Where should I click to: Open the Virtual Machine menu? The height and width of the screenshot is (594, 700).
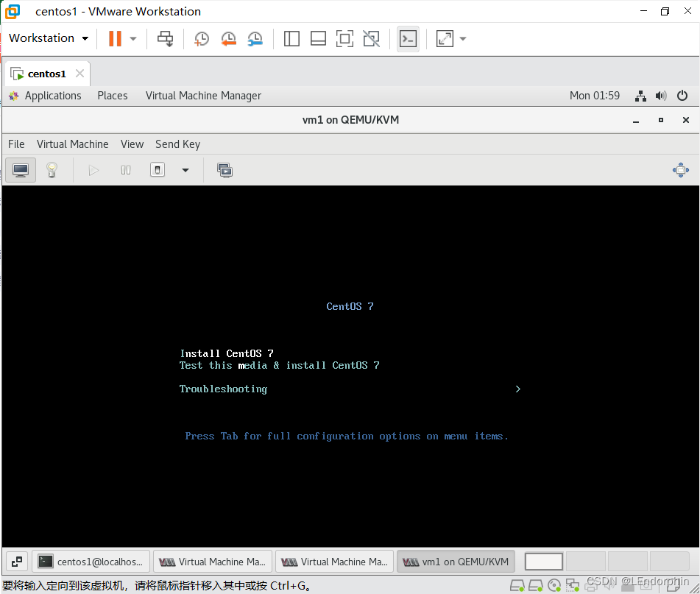(72, 144)
